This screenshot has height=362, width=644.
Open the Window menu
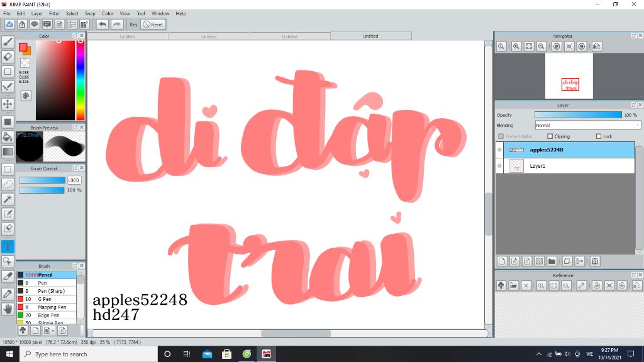160,14
